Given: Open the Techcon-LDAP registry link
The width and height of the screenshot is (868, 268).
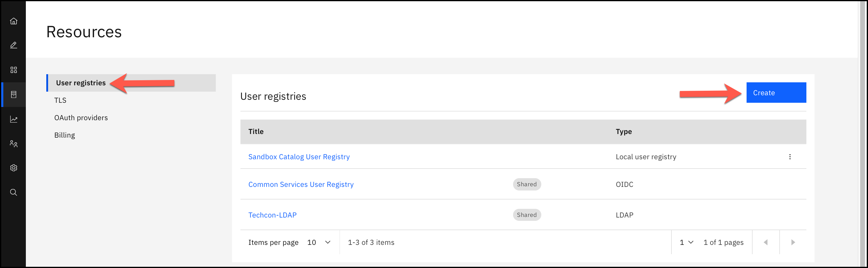Looking at the screenshot, I should (x=272, y=215).
